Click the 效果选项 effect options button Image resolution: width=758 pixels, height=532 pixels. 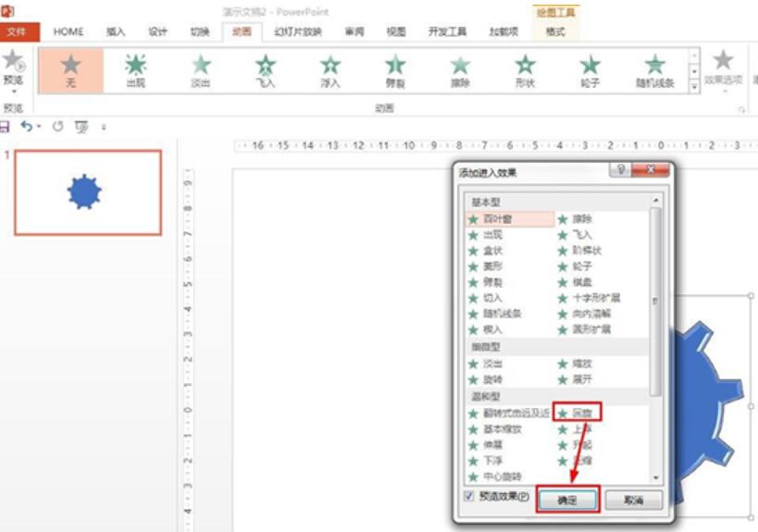(x=723, y=69)
